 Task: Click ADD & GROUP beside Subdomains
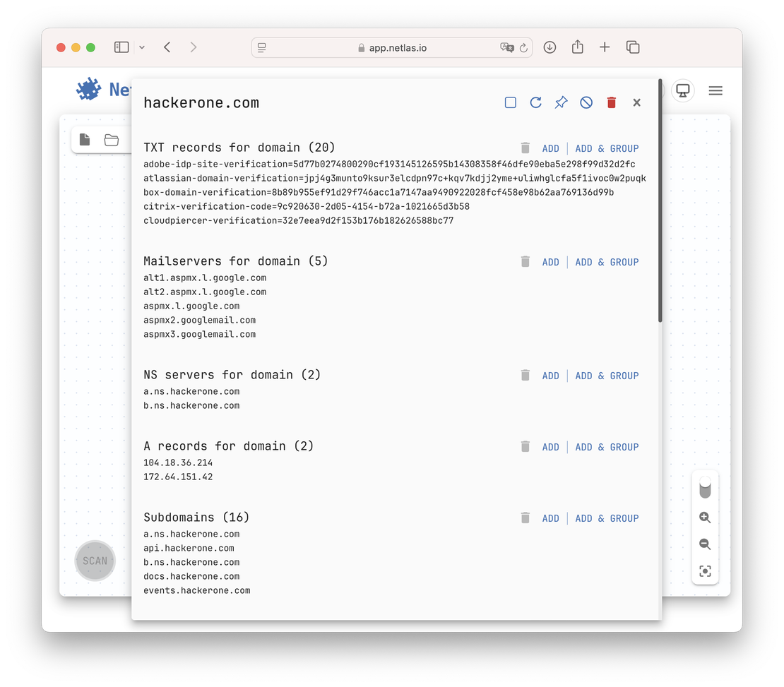607,518
